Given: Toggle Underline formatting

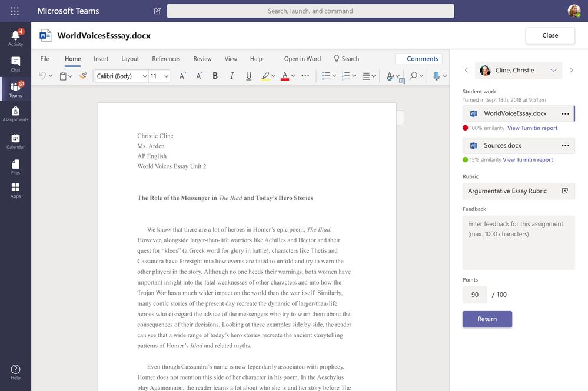Looking at the screenshot, I should click(248, 76).
